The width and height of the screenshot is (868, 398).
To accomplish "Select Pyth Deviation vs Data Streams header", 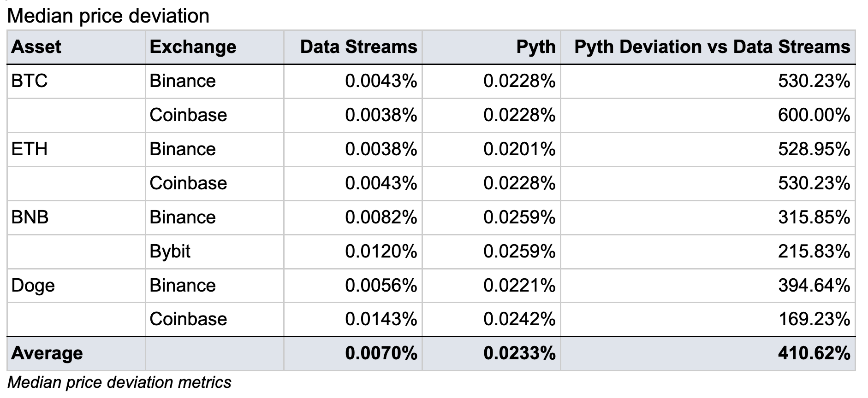I will click(712, 47).
